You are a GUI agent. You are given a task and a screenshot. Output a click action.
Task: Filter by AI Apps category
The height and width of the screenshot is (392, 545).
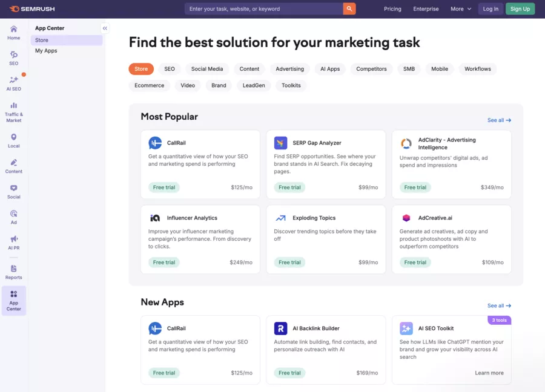tap(330, 69)
